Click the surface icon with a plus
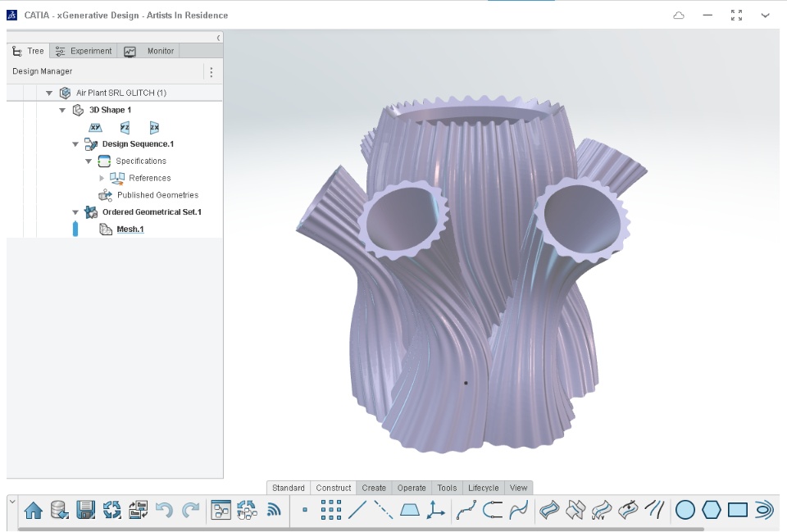Viewport: 787px width, 532px height. pos(628,510)
